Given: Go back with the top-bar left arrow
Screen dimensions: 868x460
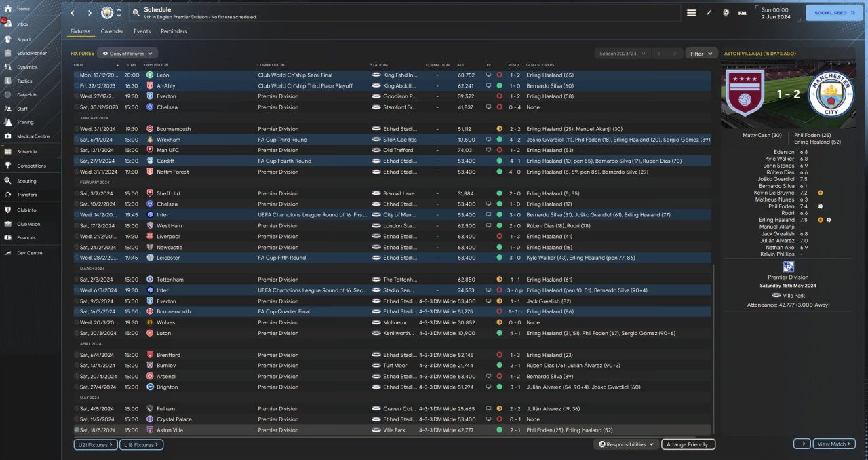Looking at the screenshot, I should tap(73, 13).
